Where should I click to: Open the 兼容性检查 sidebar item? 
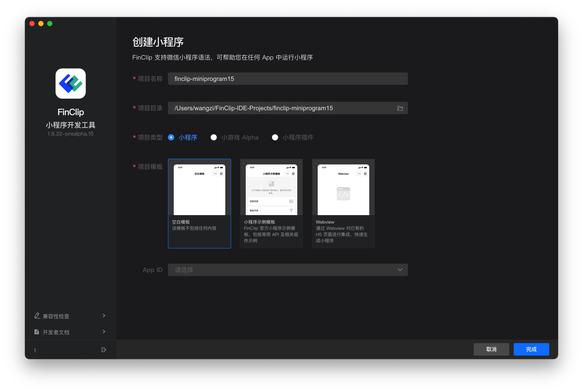coord(56,316)
